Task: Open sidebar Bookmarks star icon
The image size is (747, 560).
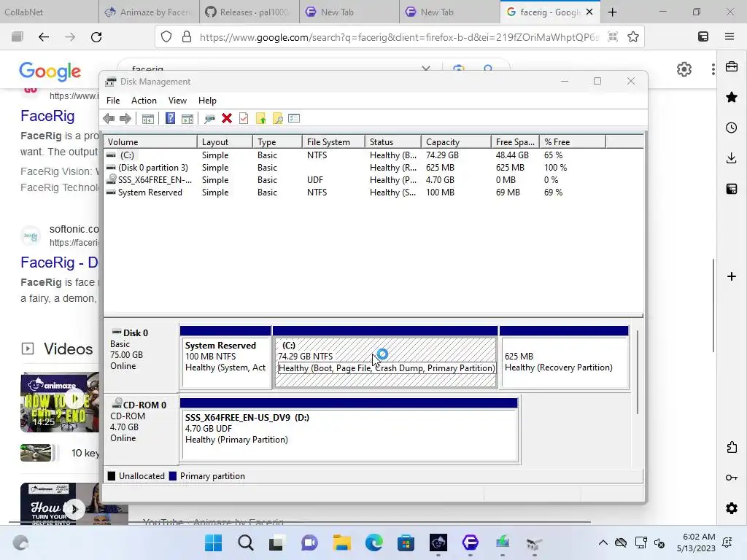Action: tap(731, 97)
